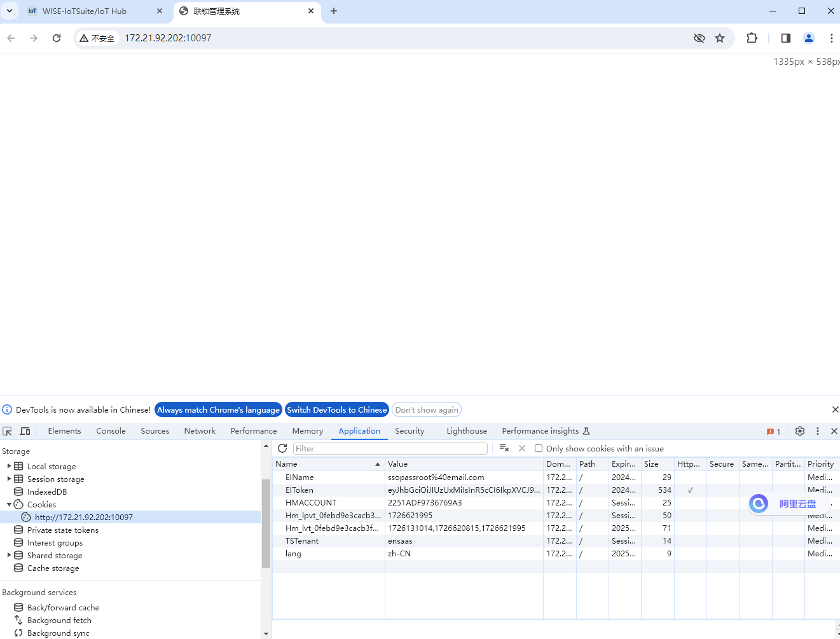Switch to the Performance tab
840x639 pixels.
(x=254, y=431)
